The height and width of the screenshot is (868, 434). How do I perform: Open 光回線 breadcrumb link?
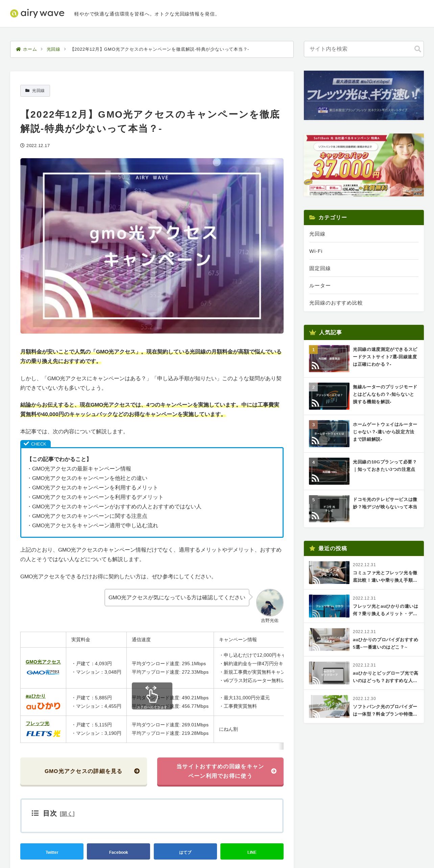[53, 49]
